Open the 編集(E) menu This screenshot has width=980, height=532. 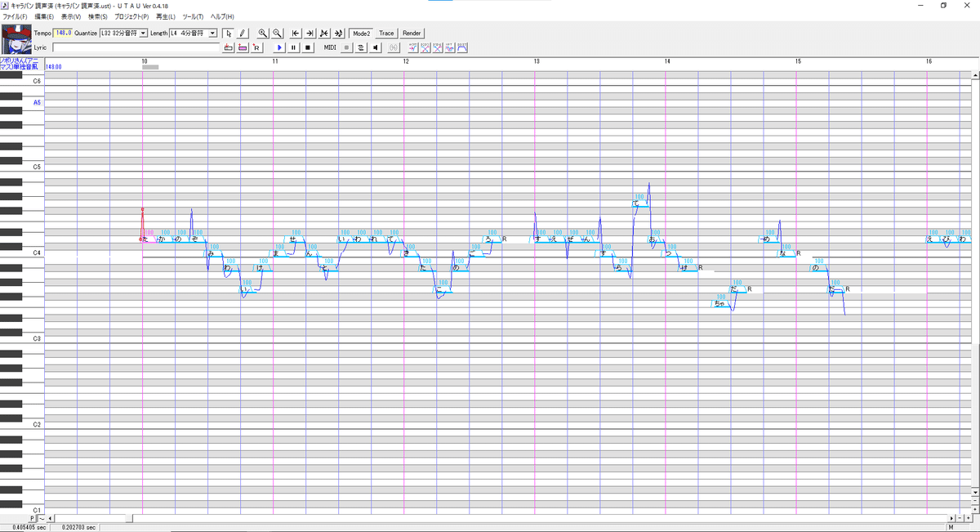(44, 16)
